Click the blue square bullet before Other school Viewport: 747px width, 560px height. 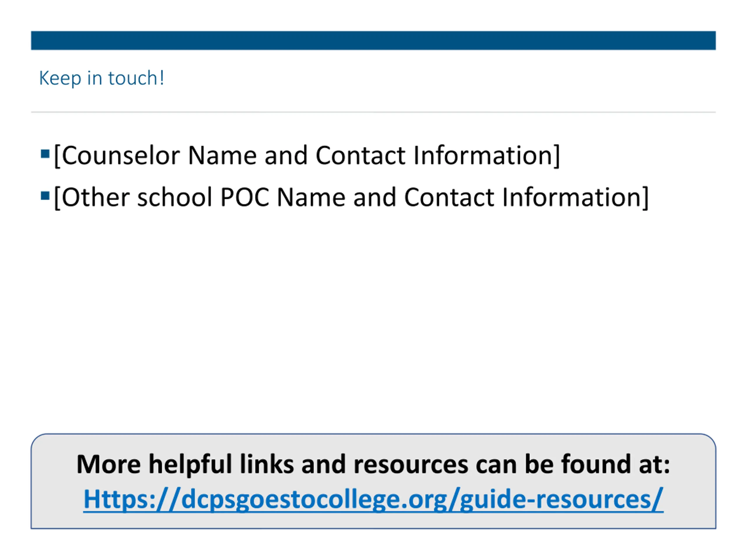click(x=45, y=196)
